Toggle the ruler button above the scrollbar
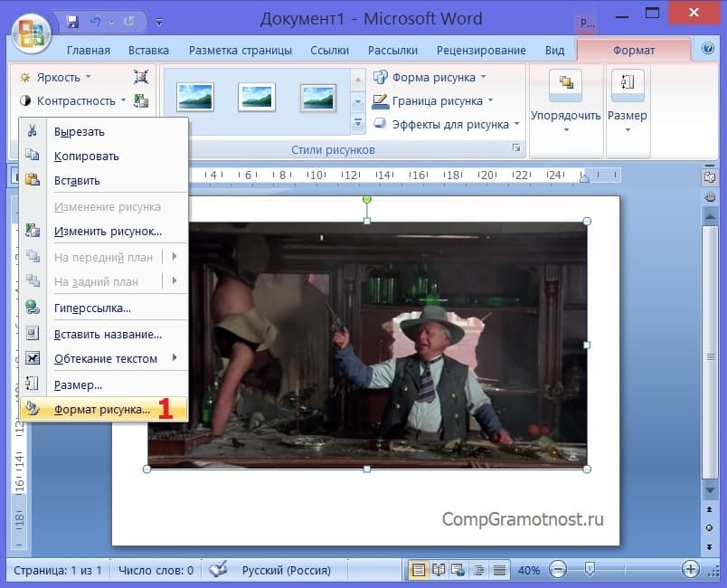This screenshot has height=588, width=727. click(x=709, y=177)
